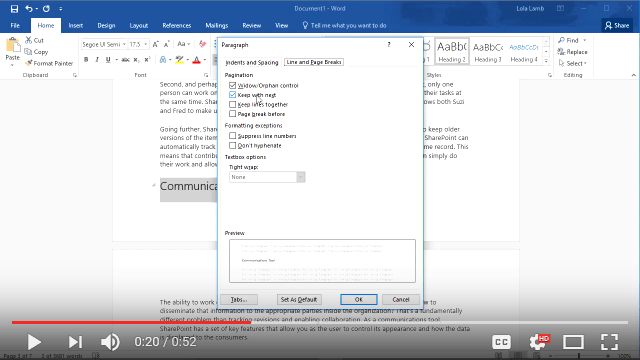This screenshot has height=360, width=640.
Task: Enable Page break before
Action: [x=233, y=114]
